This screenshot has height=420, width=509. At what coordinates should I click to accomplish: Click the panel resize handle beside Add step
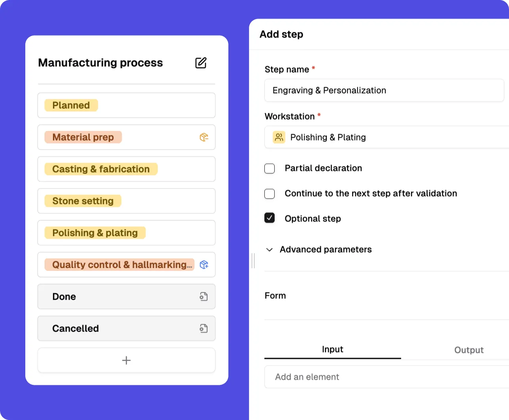point(253,261)
